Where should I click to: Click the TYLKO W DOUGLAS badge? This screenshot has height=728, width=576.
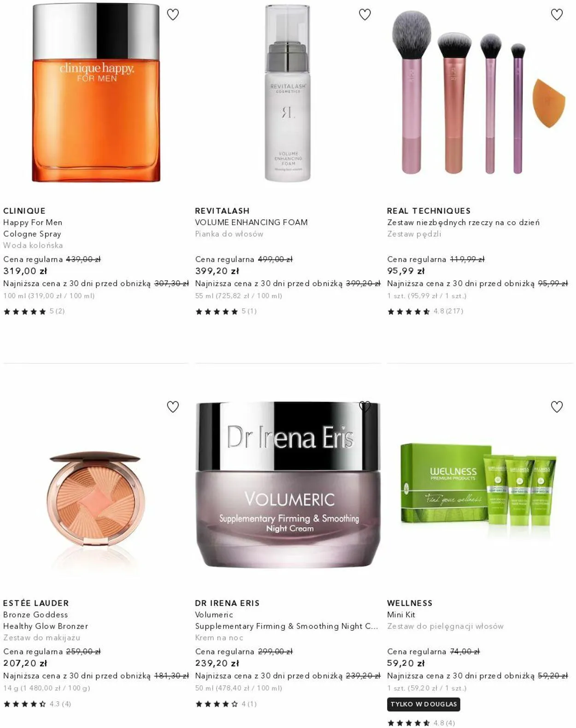point(423,704)
